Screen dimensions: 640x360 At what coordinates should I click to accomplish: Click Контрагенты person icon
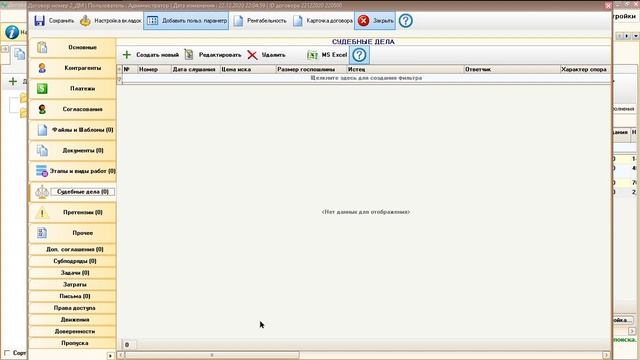pos(42,68)
